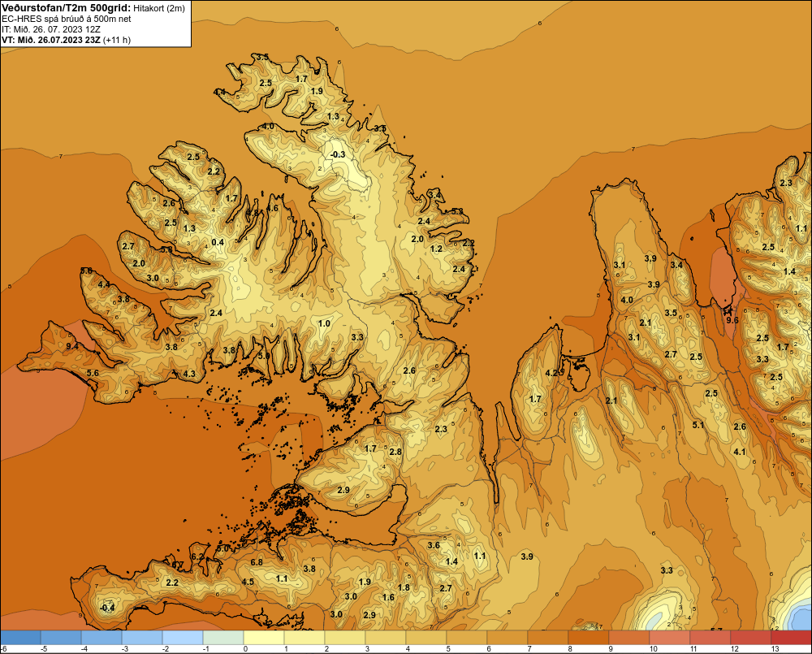
Task: Click the '4.2' temperature value on the map
Action: point(551,373)
